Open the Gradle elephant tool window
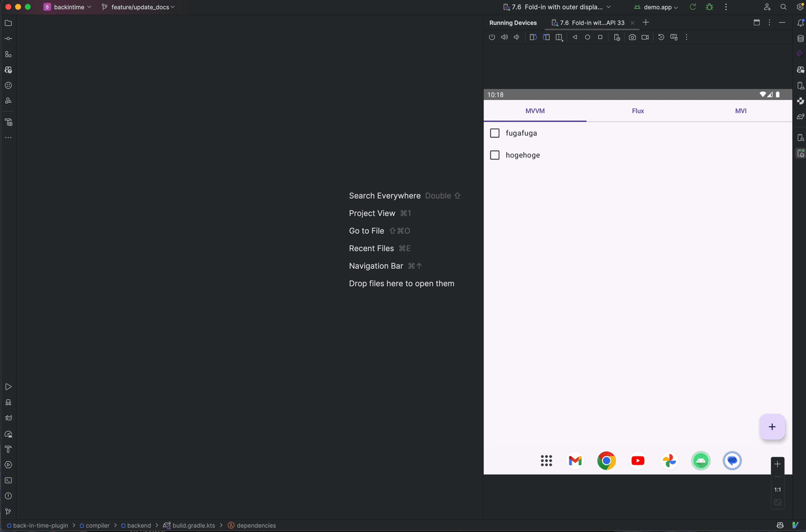 click(800, 116)
